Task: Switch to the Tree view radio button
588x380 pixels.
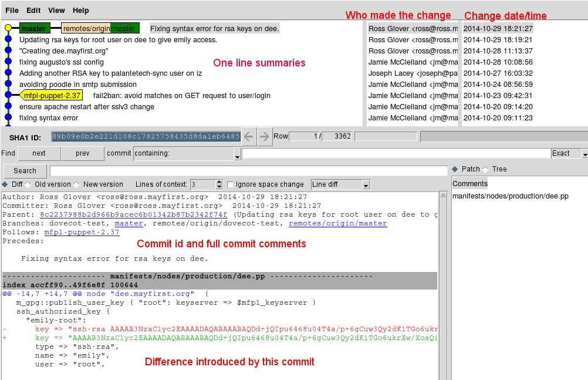Action: pos(486,169)
